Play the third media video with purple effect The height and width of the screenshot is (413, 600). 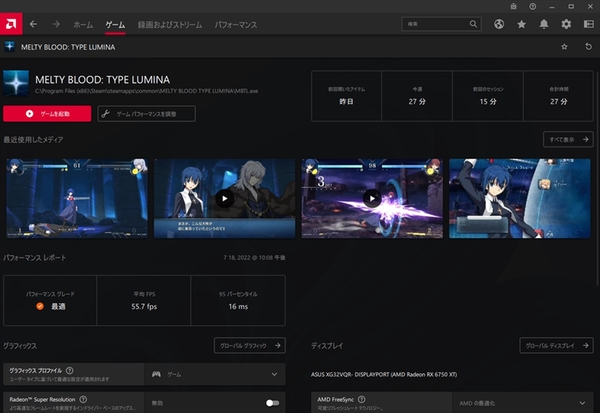(x=372, y=198)
